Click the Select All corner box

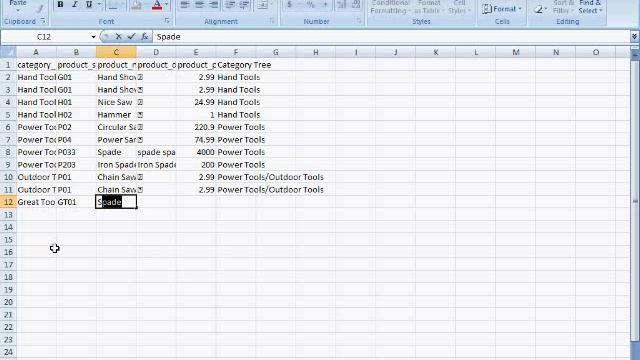coord(8,52)
